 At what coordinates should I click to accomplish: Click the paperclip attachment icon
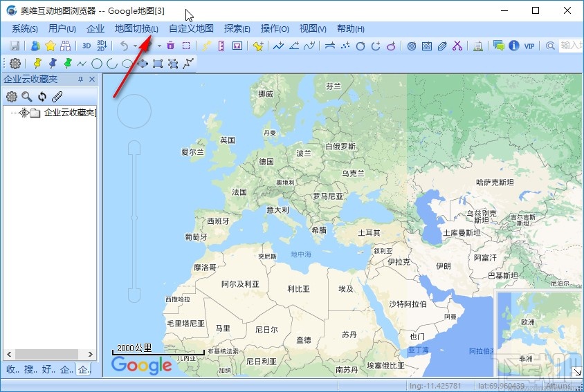pos(57,97)
